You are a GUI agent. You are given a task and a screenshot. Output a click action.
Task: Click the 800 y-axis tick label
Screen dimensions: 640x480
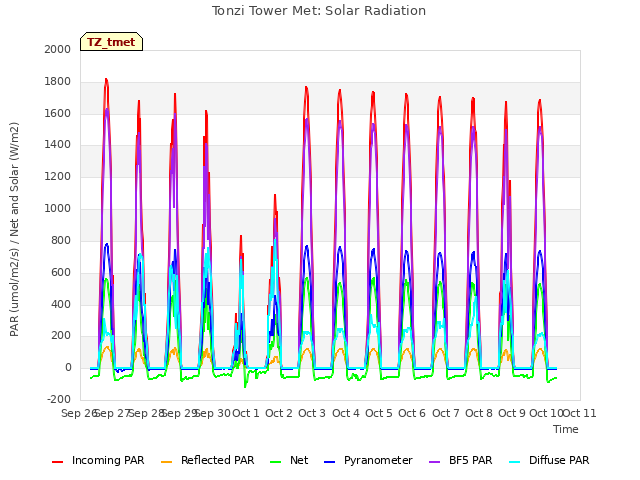(x=61, y=240)
